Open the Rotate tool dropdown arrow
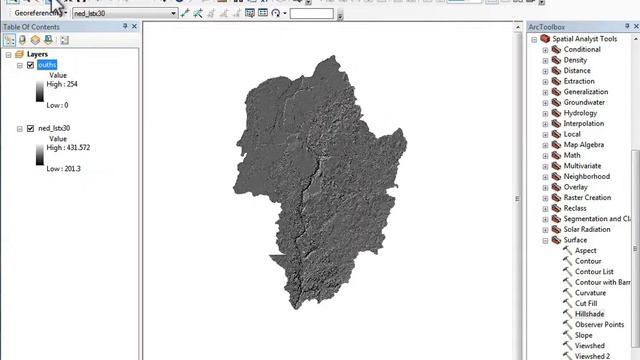The width and height of the screenshot is (640, 360). pos(284,13)
